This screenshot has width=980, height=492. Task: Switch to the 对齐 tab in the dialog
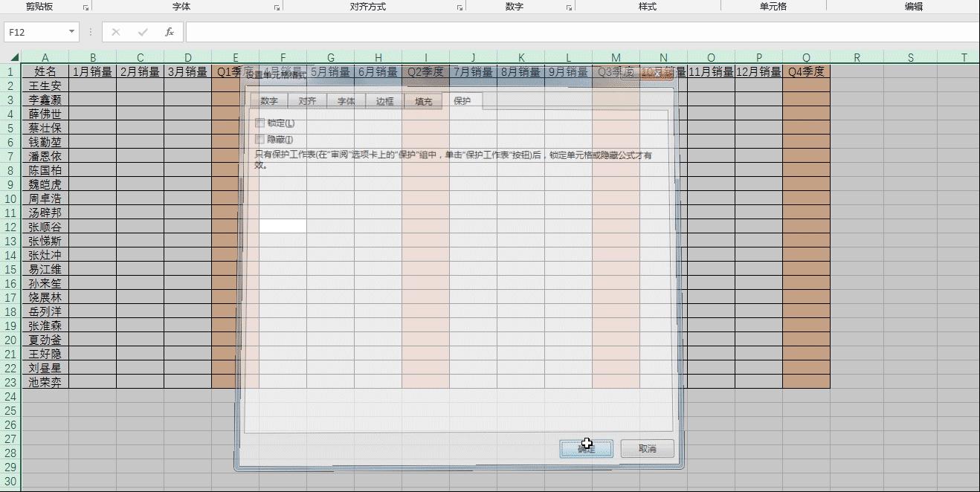coord(307,101)
